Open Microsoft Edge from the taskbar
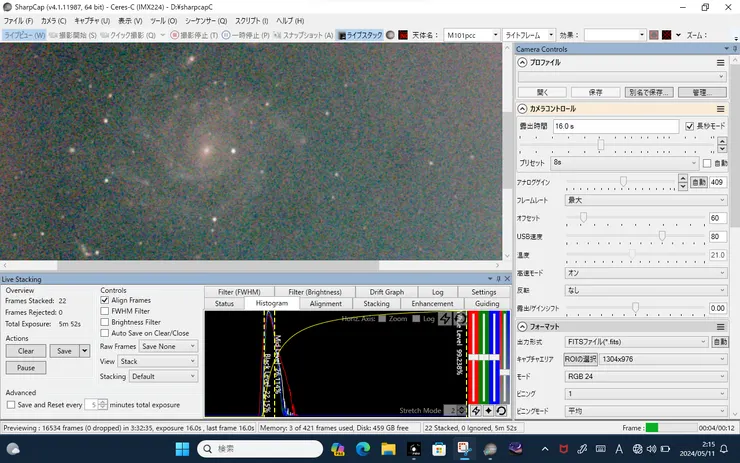 (x=363, y=449)
